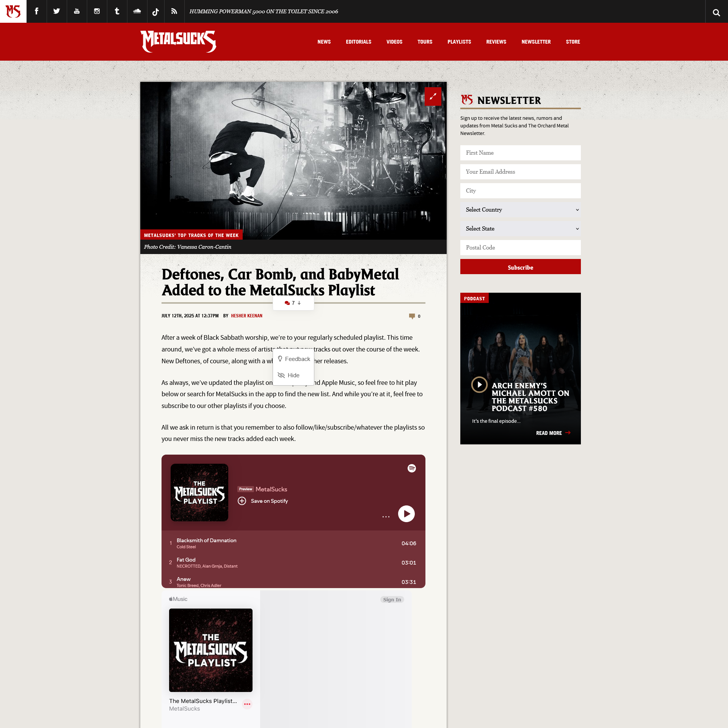Click the Your Email Address field
Viewport: 728px width, 728px height.
point(520,172)
